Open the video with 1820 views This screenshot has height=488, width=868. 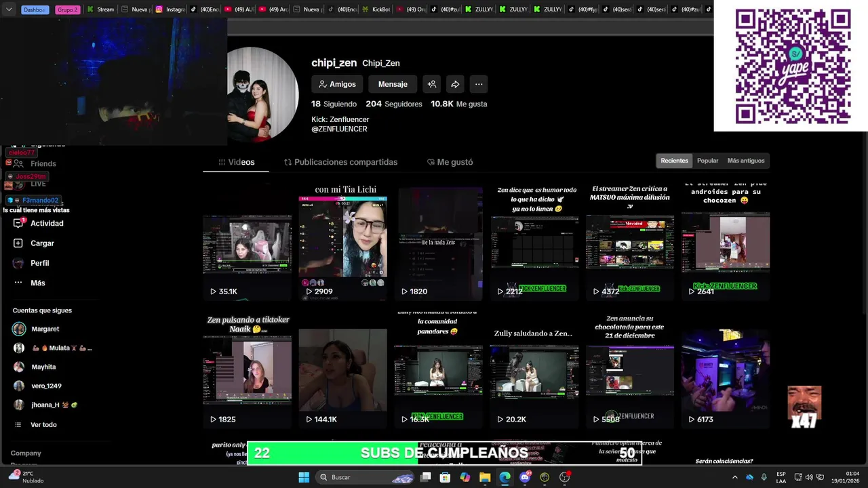(x=439, y=242)
